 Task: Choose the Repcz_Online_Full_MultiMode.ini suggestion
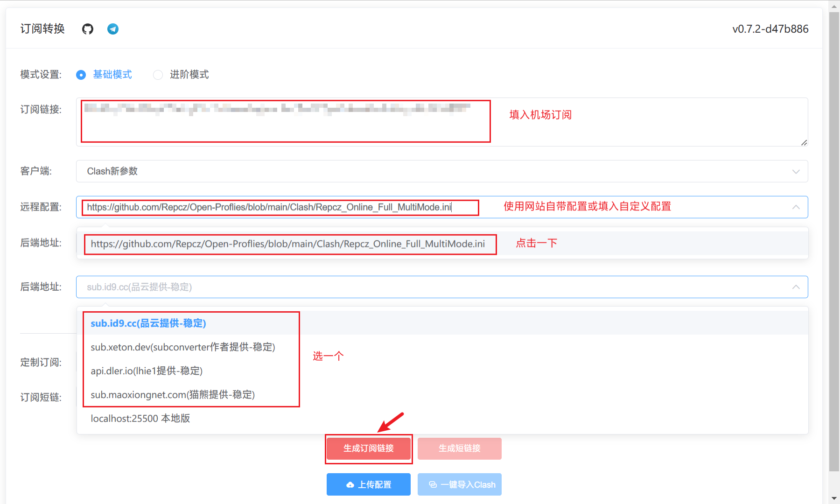288,244
